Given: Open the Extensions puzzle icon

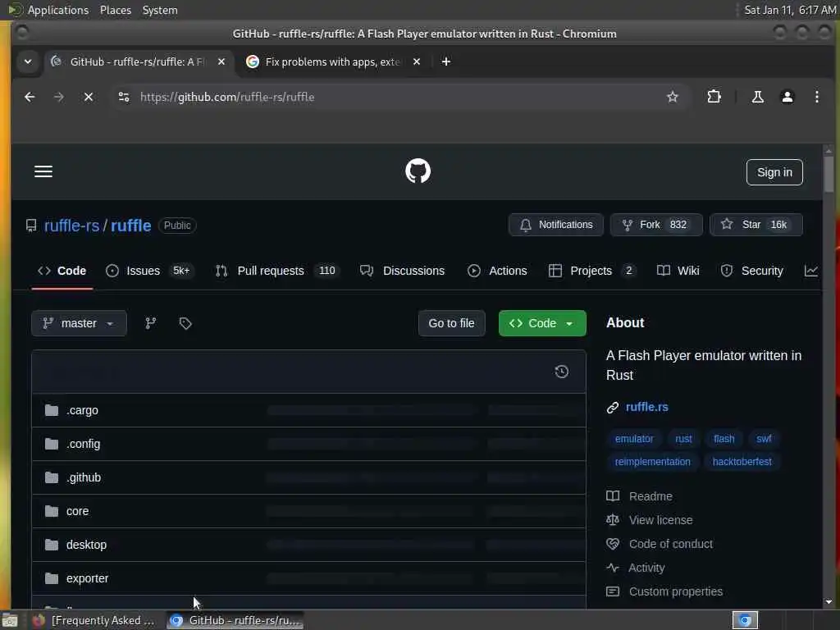Looking at the screenshot, I should 714,97.
